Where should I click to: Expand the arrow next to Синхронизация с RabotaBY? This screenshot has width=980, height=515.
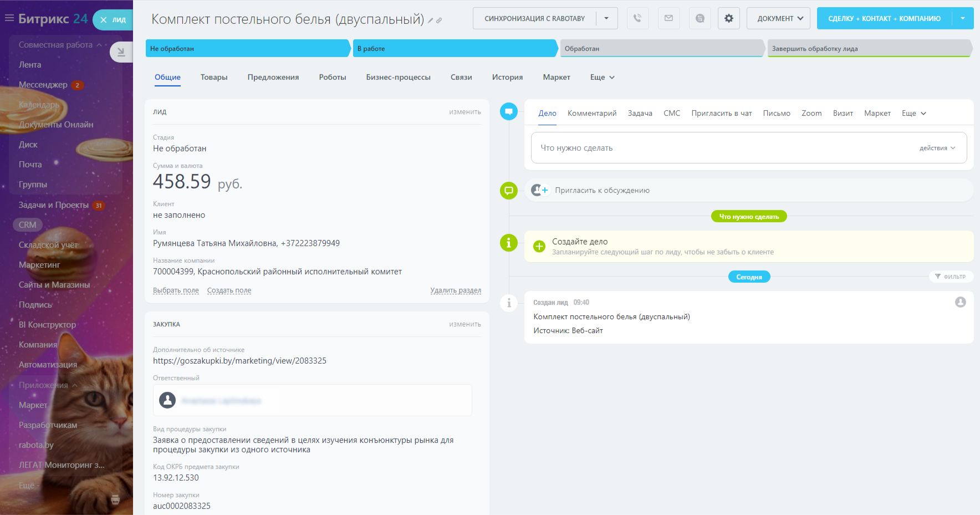606,18
